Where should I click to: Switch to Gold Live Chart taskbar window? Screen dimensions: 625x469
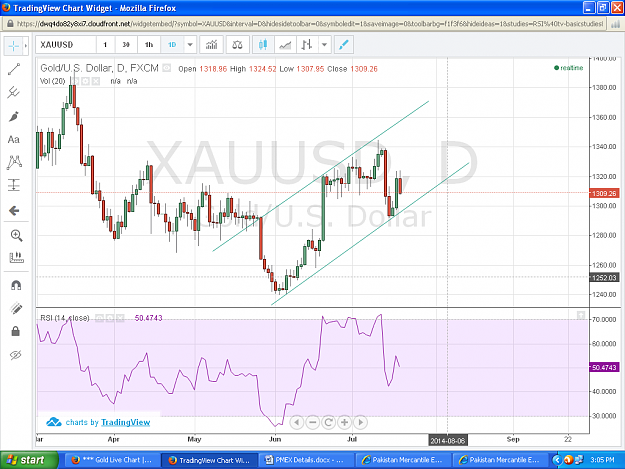tap(111, 460)
